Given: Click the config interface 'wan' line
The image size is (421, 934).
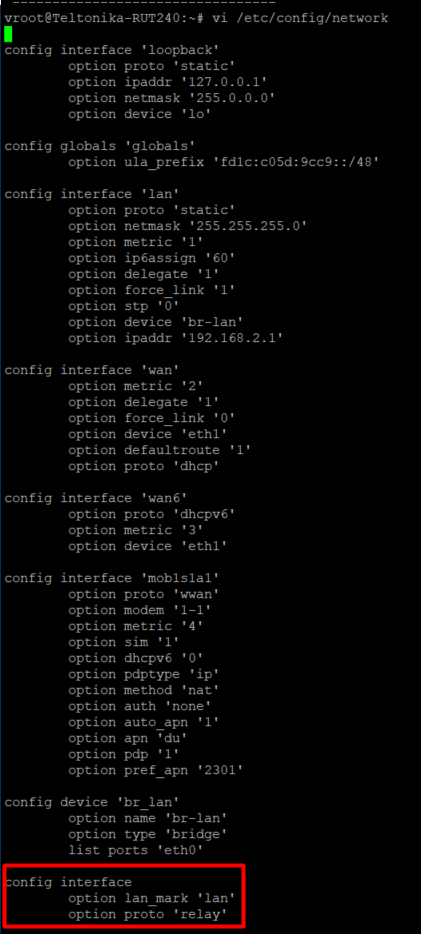Looking at the screenshot, I should pos(88,369).
